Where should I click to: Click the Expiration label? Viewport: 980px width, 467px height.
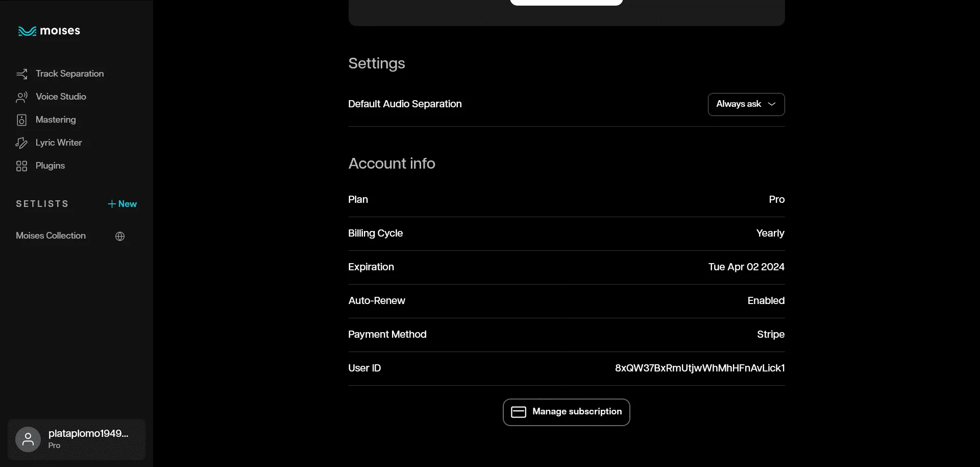click(371, 267)
